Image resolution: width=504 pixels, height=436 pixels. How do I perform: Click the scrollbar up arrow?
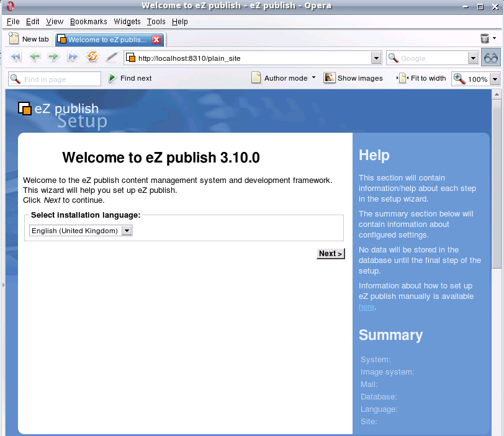tap(497, 94)
